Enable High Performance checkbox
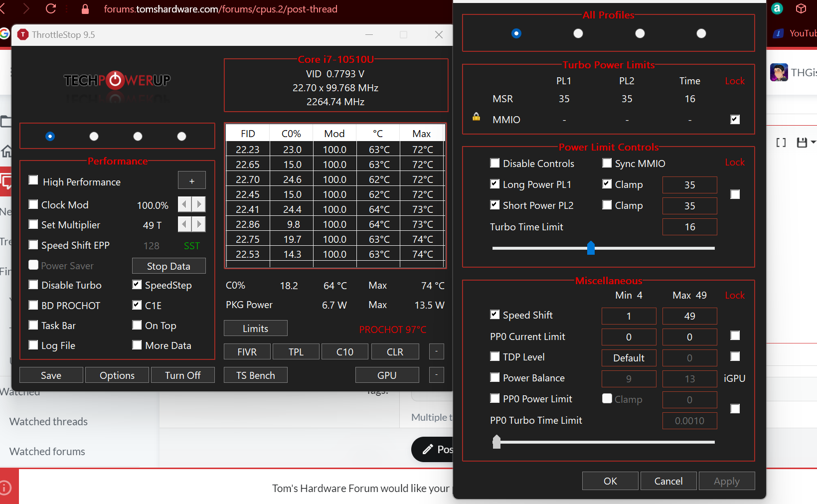817x504 pixels. (33, 180)
